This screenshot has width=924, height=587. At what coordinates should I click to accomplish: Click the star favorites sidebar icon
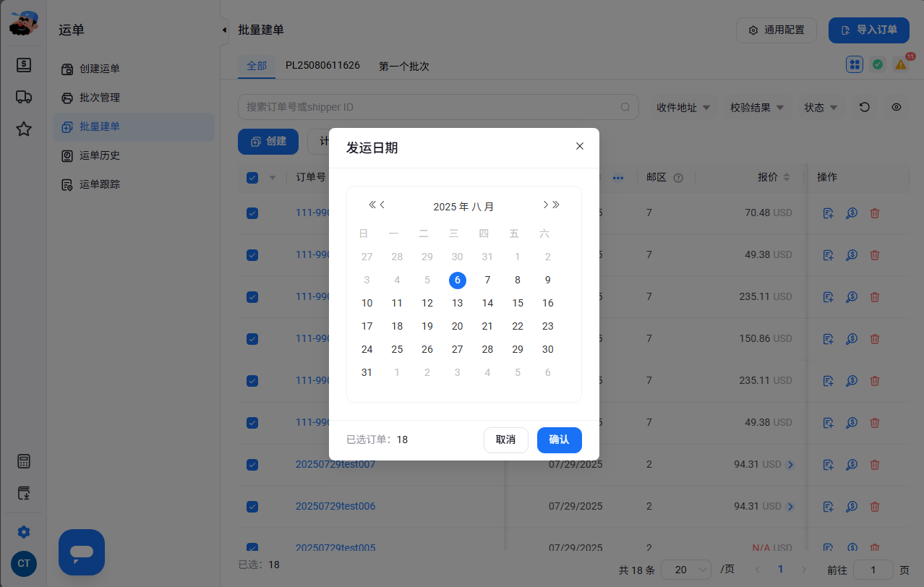click(x=24, y=129)
